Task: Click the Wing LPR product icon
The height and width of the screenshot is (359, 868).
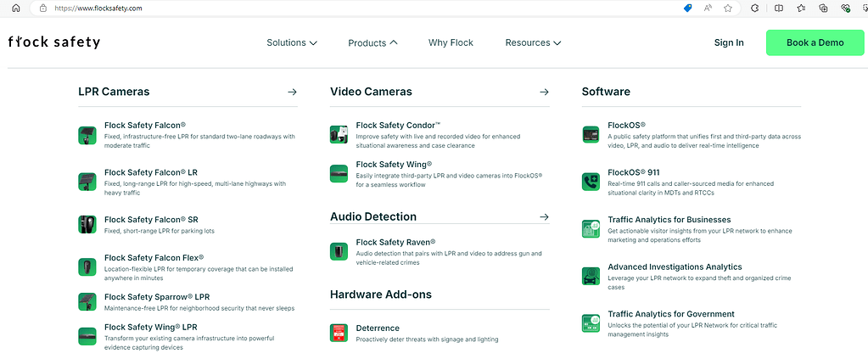Action: click(87, 336)
